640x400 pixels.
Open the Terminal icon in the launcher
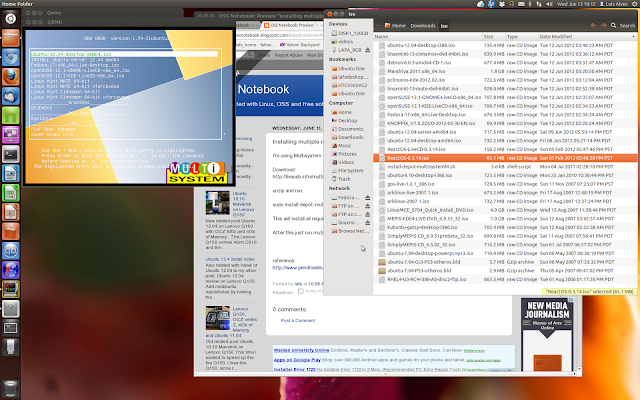pyautogui.click(x=11, y=154)
